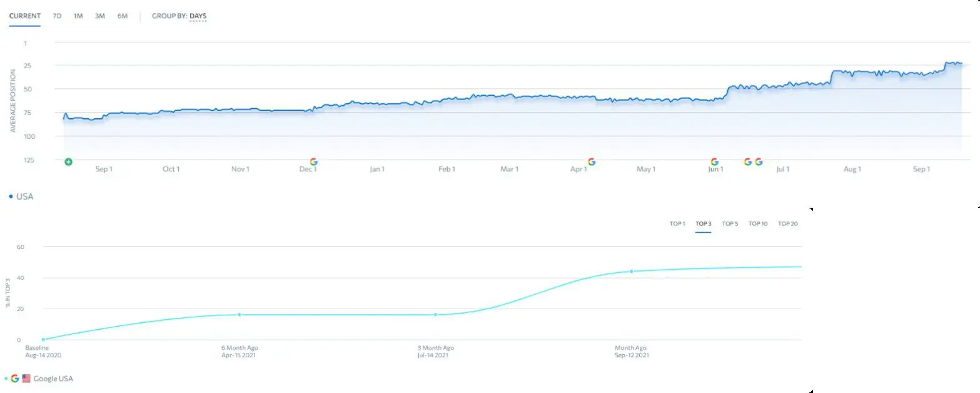Click the earlier of the two mid-June Google icons
Screen dimensions: 980x393
(747, 161)
